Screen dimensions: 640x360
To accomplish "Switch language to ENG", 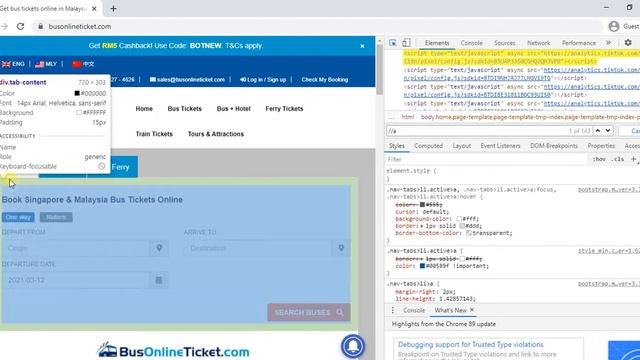I will click(x=13, y=64).
